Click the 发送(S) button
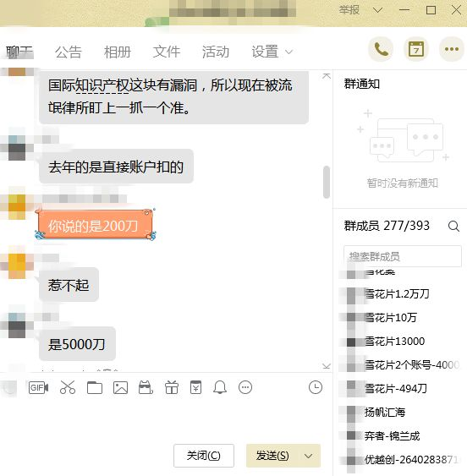Image resolution: width=467 pixels, height=476 pixels. click(272, 456)
